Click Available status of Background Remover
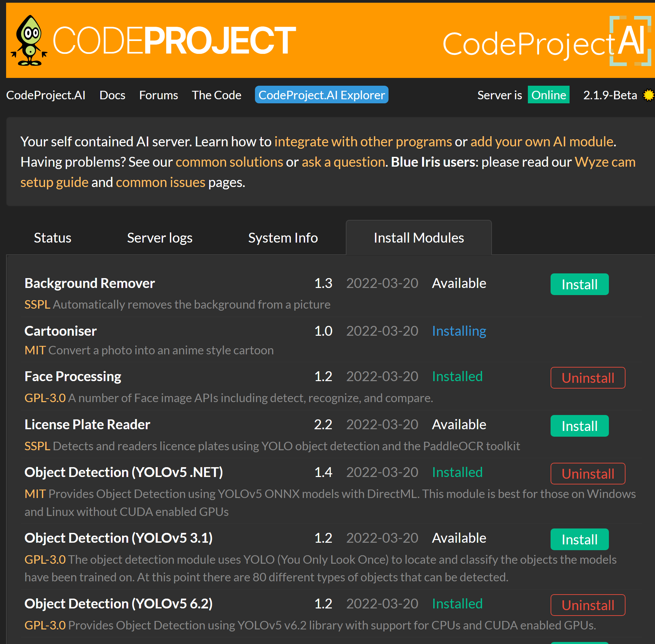 [459, 283]
